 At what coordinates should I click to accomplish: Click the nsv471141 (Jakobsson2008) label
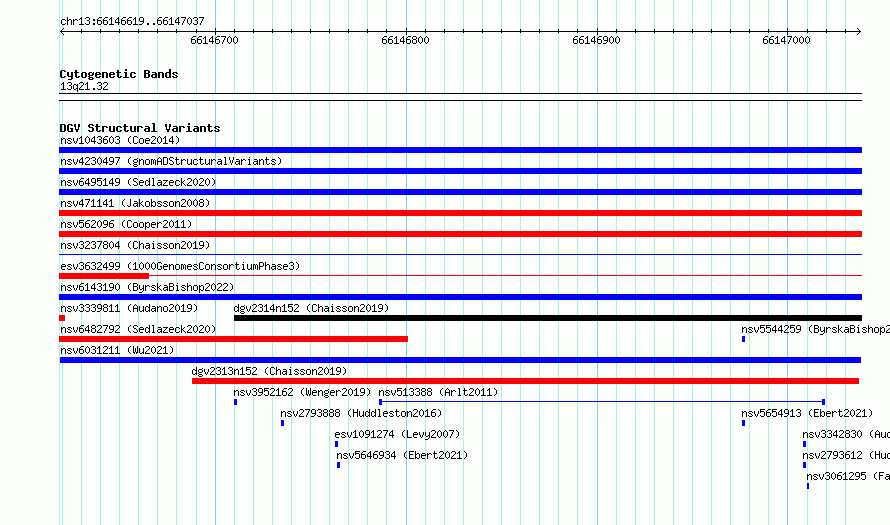coord(135,203)
